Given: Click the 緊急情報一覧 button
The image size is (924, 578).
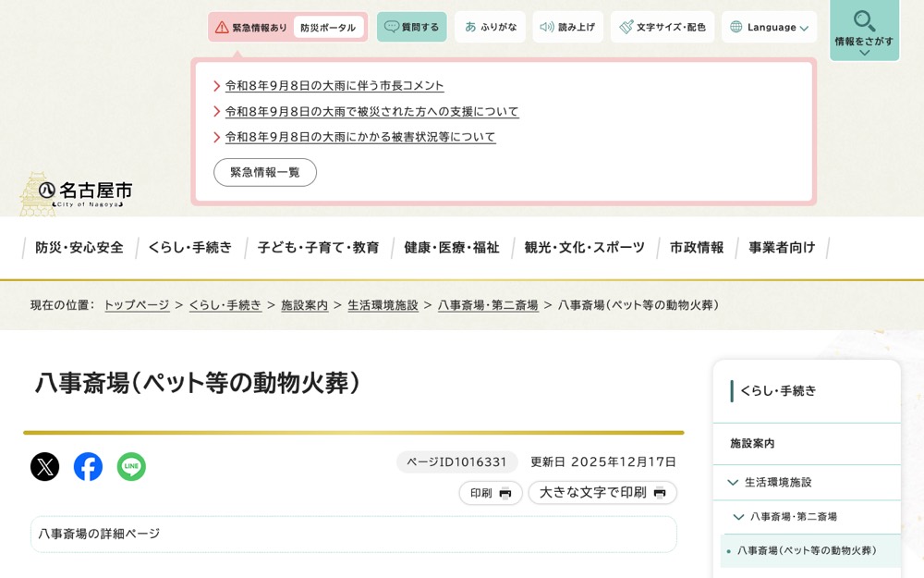Looking at the screenshot, I should 265,172.
